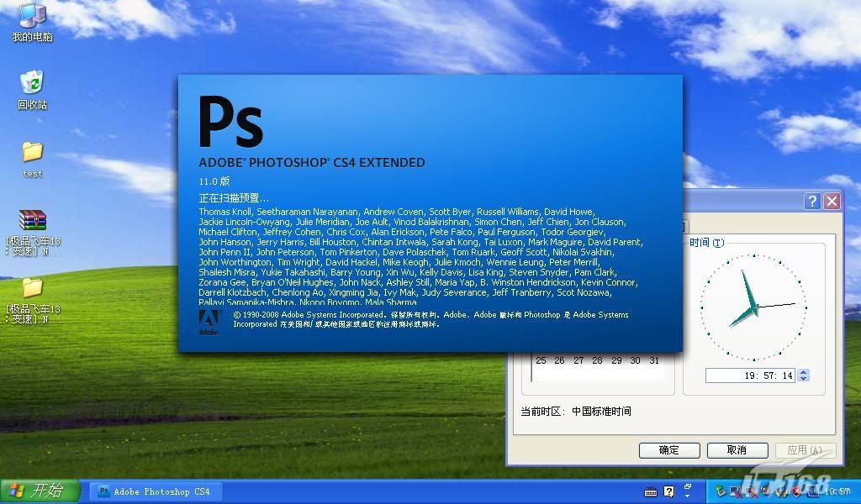Open the 我的电脑 desktop icon
Viewport: 861px width, 504px height.
33,22
